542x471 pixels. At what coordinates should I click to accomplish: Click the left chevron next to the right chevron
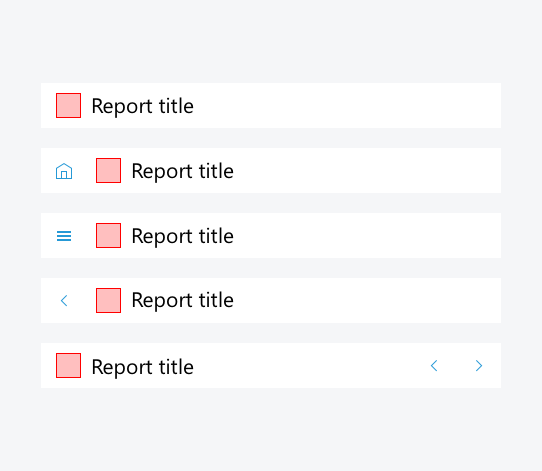point(434,366)
